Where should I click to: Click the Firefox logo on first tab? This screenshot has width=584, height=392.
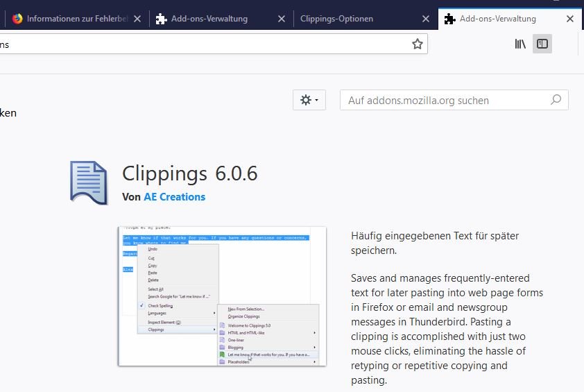click(x=17, y=19)
